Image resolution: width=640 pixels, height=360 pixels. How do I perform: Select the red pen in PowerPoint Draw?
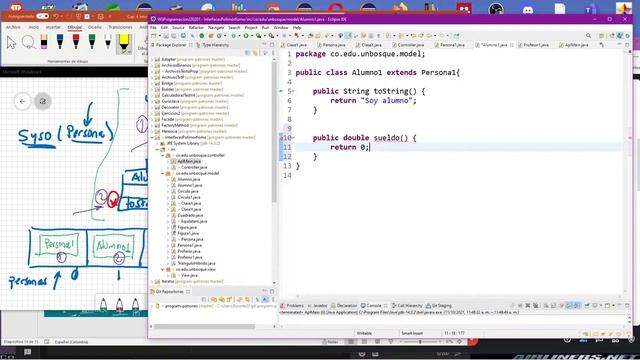coord(76,42)
